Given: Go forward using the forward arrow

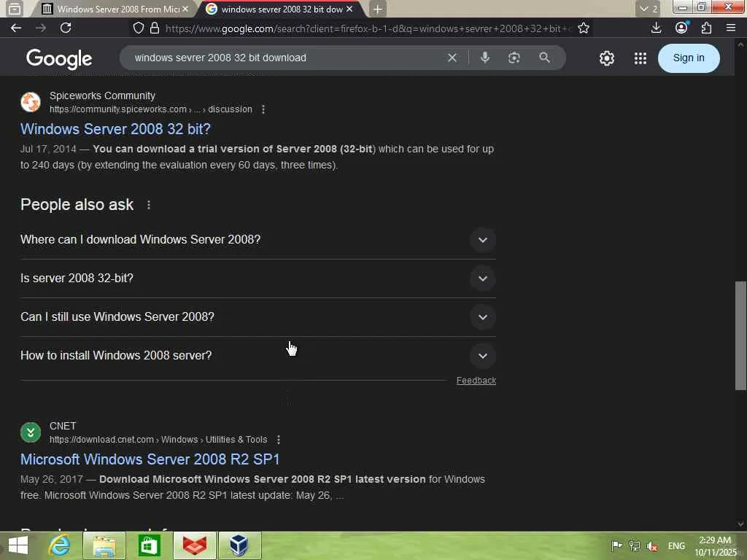Looking at the screenshot, I should click(41, 28).
